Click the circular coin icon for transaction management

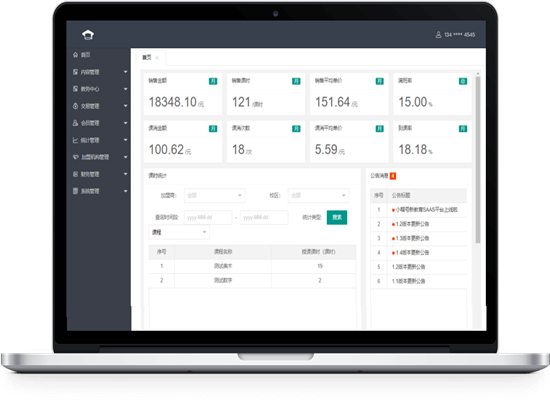point(75,106)
